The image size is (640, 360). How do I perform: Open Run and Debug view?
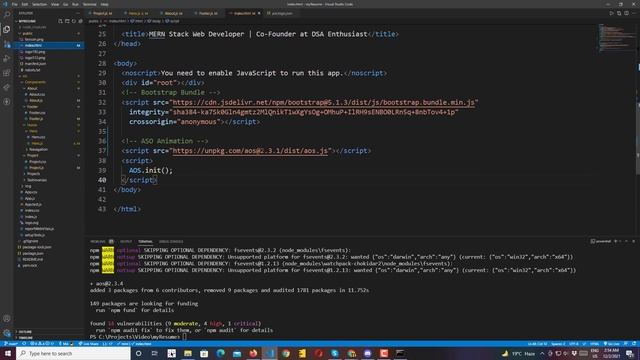pos(7,58)
